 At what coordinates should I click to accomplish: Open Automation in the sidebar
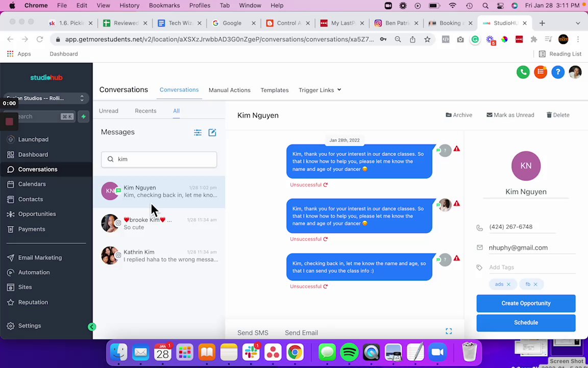point(34,272)
